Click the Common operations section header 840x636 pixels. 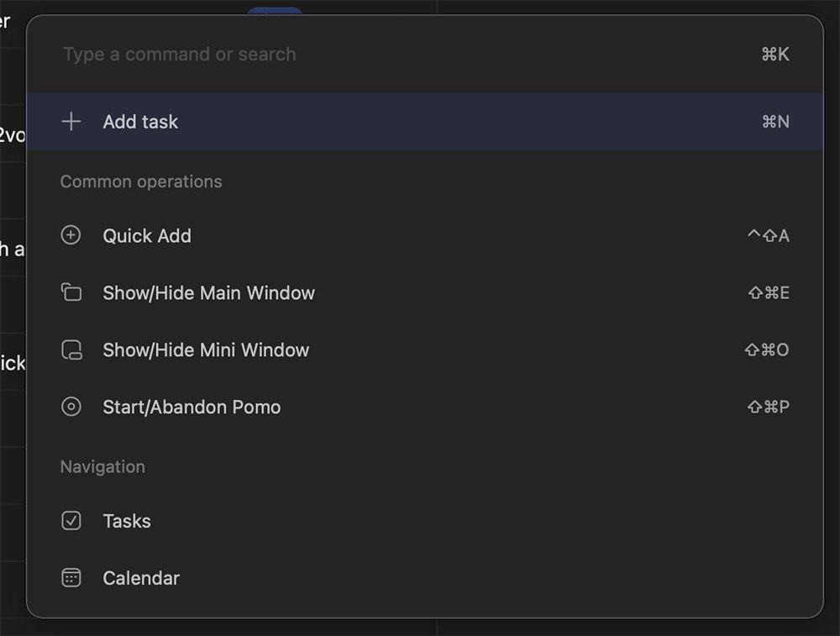(141, 181)
